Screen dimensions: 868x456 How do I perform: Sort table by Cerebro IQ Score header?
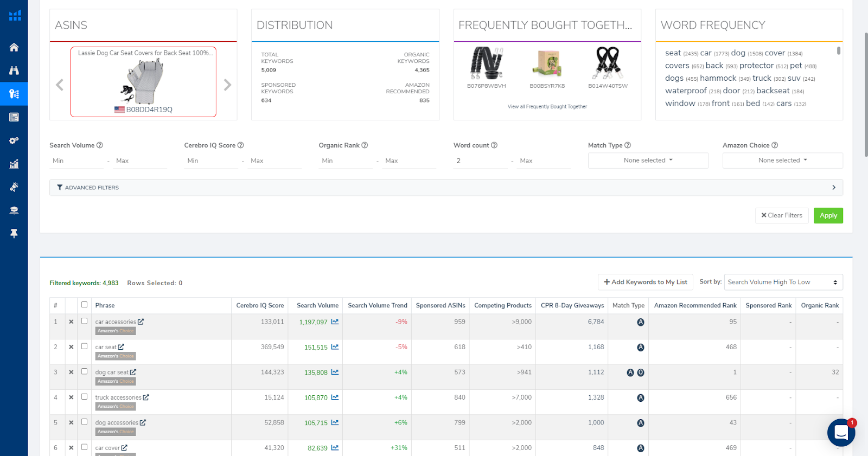(x=260, y=306)
